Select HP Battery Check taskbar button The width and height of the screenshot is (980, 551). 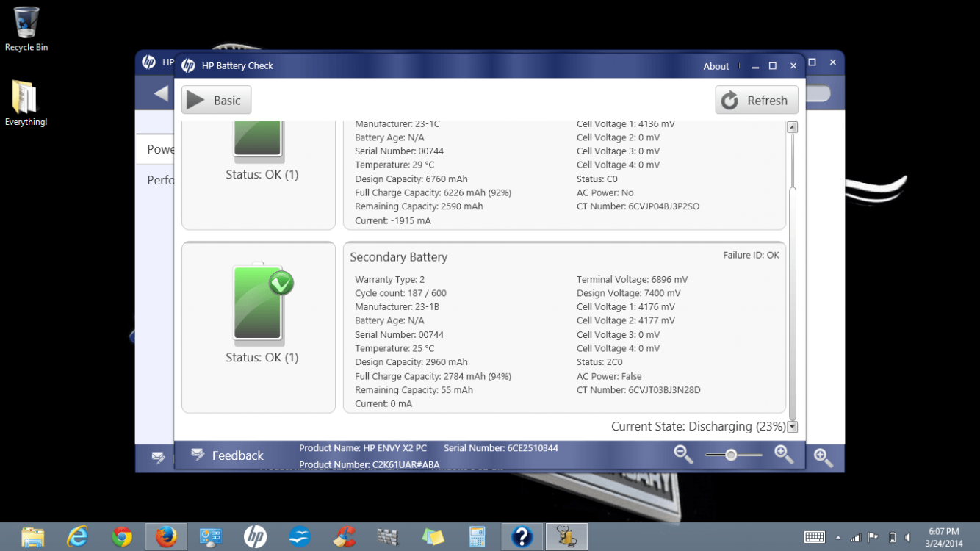click(566, 537)
